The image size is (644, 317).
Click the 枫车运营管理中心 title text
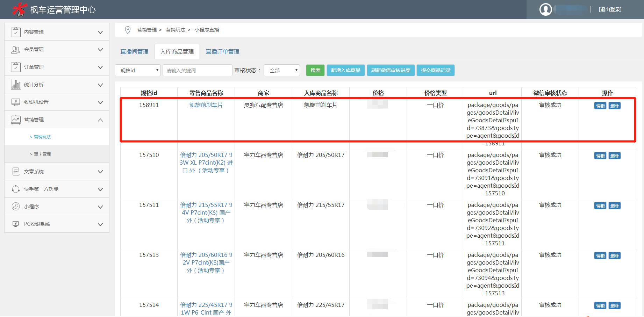[x=63, y=10]
